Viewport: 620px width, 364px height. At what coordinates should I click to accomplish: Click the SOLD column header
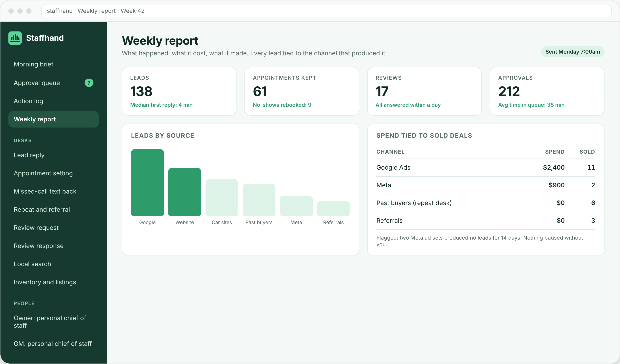587,152
